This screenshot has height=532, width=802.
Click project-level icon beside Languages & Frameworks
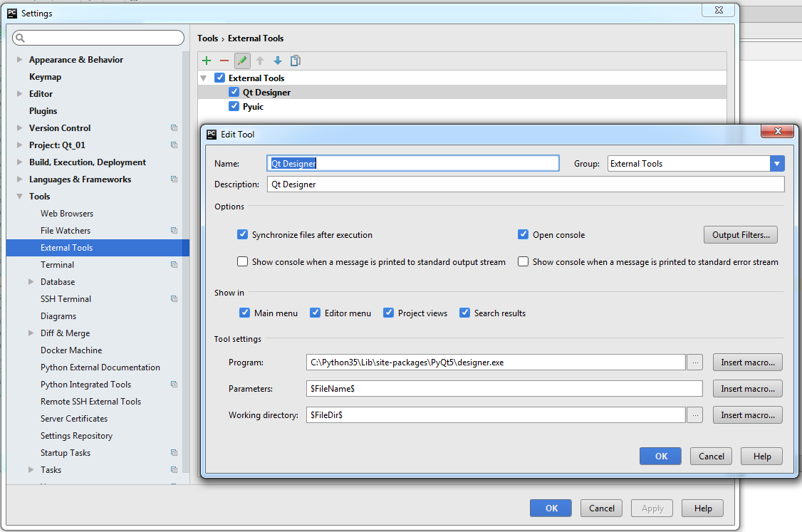point(174,179)
